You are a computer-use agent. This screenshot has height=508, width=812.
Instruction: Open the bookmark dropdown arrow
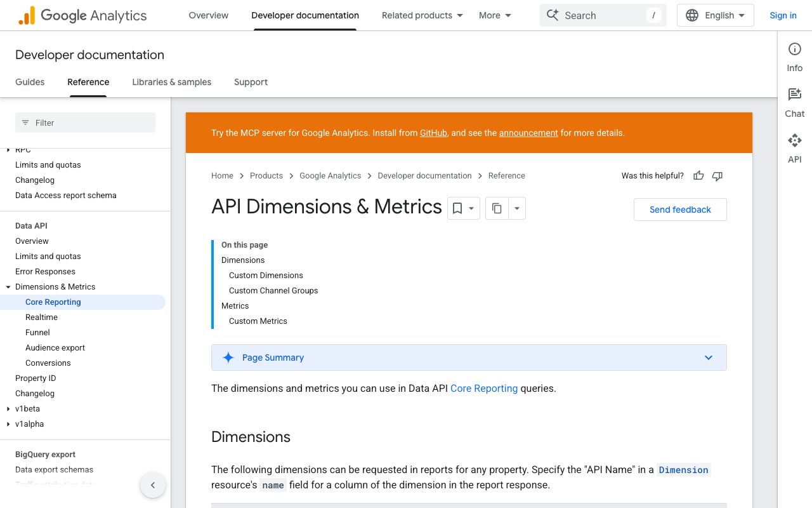click(471, 208)
